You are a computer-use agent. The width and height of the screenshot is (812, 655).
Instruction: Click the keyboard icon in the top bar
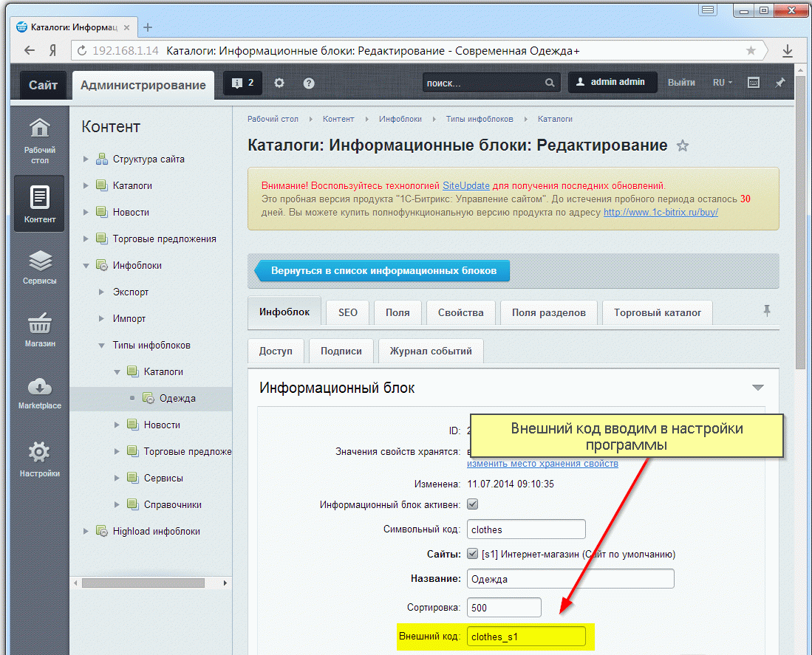click(x=754, y=83)
